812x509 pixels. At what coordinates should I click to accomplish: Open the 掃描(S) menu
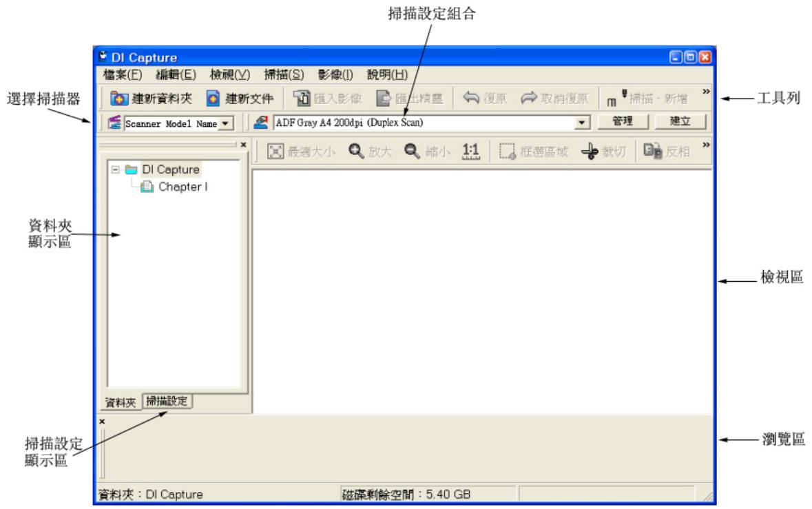(x=284, y=74)
